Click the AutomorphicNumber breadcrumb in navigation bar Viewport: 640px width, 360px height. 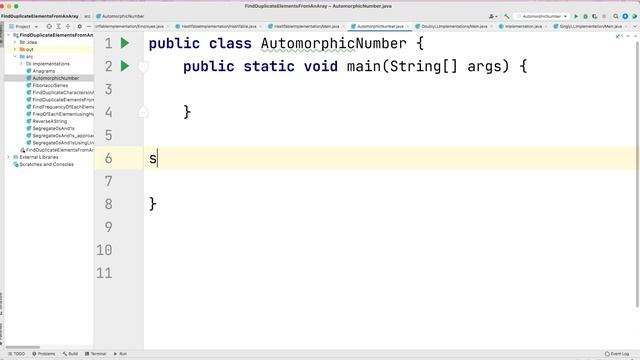click(120, 16)
